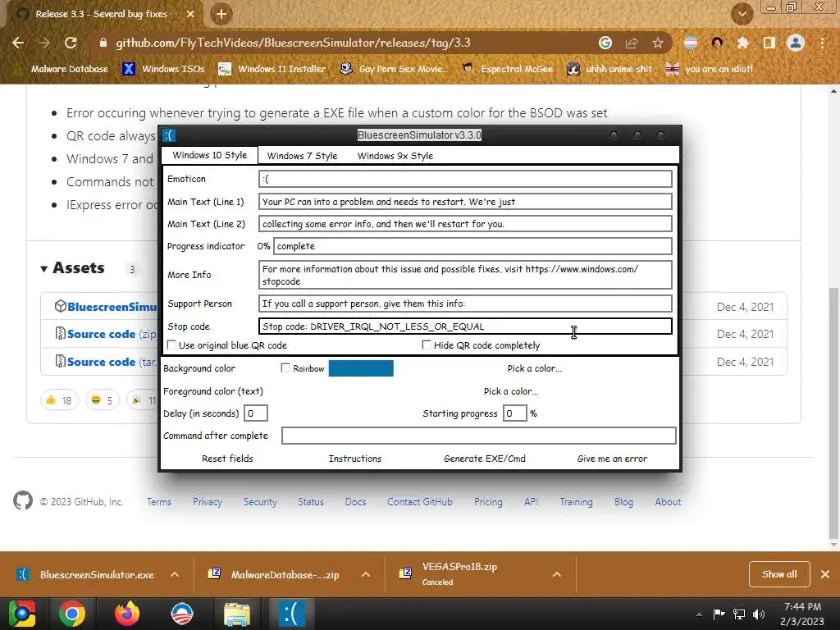Click the More Info text box
Viewport: 840px width, 630px height.
[x=465, y=275]
